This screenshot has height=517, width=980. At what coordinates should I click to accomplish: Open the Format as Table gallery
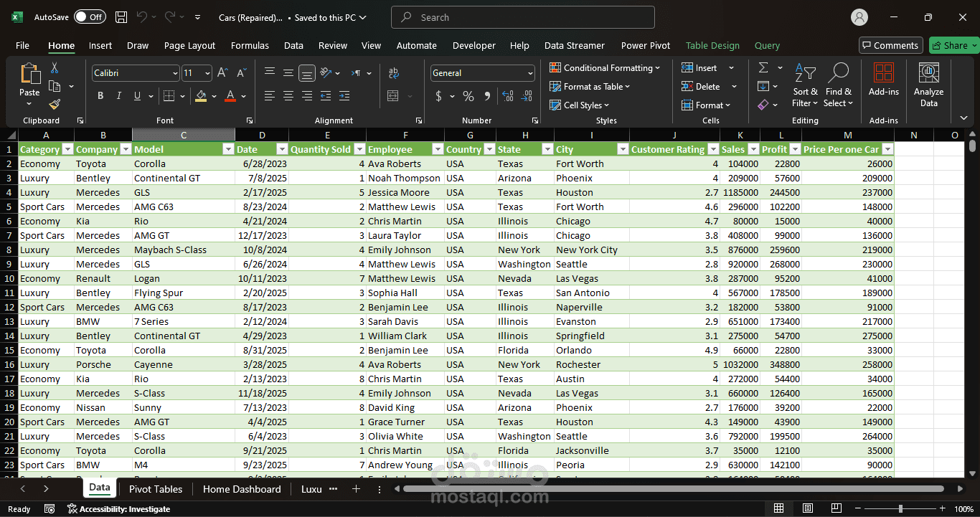click(590, 87)
